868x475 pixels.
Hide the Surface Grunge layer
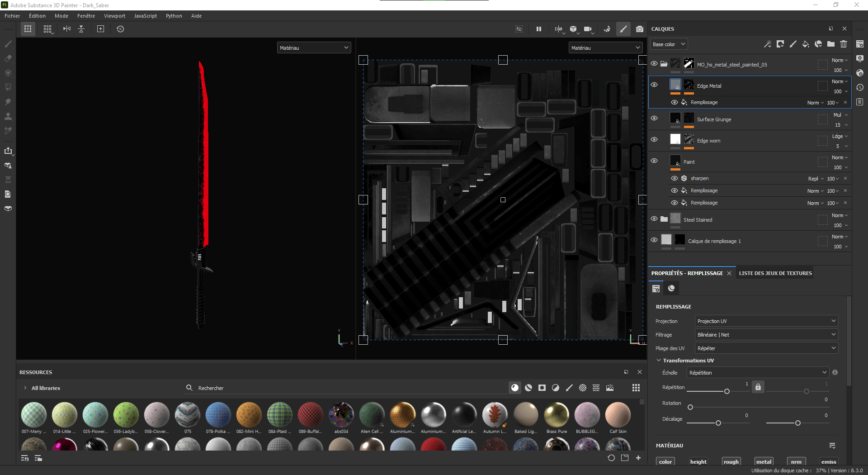point(654,118)
